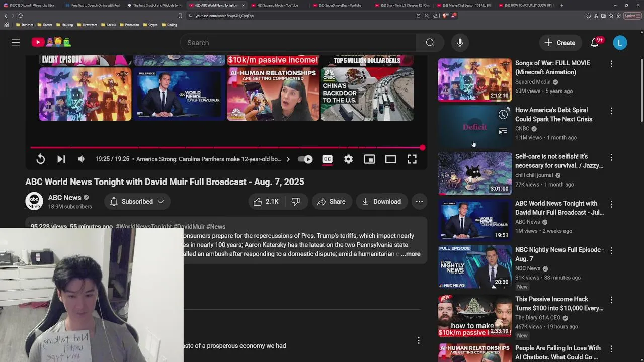This screenshot has width=644, height=362.
Task: Open Self-care is not selfish video title
Action: pyautogui.click(x=559, y=161)
